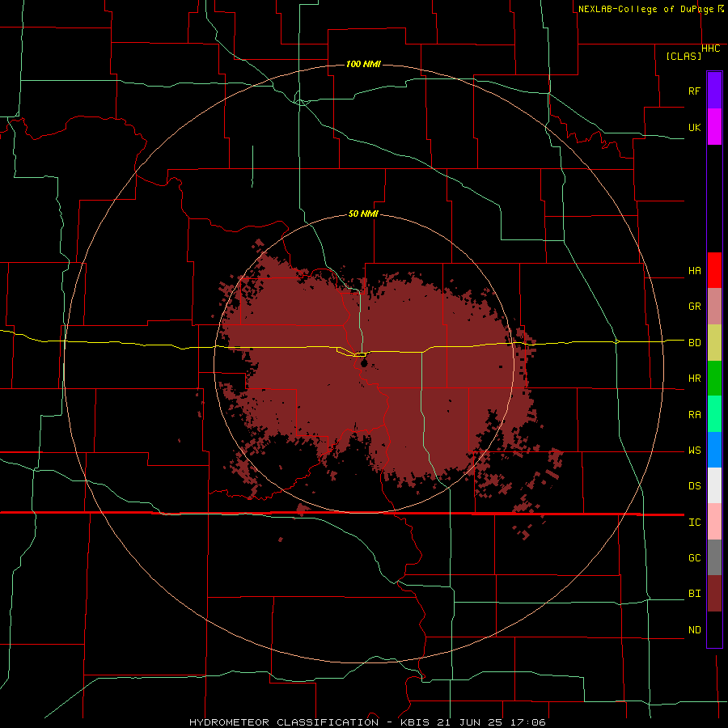This screenshot has width=728, height=728.
Task: Click the black radar site dot at center
Action: click(x=364, y=362)
